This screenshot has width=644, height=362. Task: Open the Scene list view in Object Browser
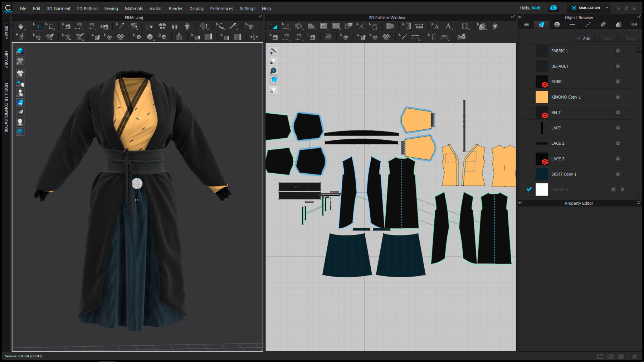tap(526, 25)
